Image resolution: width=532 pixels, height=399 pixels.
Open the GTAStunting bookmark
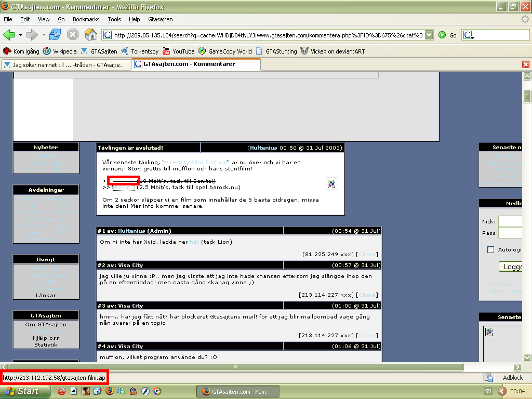pyautogui.click(x=276, y=51)
